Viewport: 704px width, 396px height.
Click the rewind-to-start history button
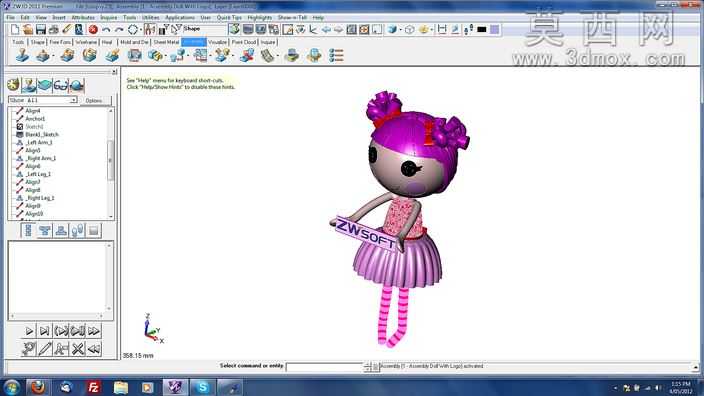click(x=94, y=349)
